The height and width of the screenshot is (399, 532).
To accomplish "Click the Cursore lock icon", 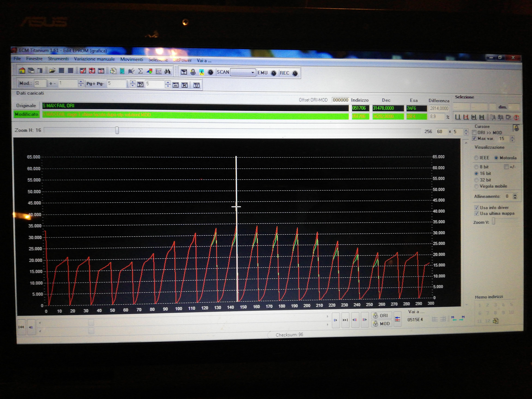I will click(516, 128).
